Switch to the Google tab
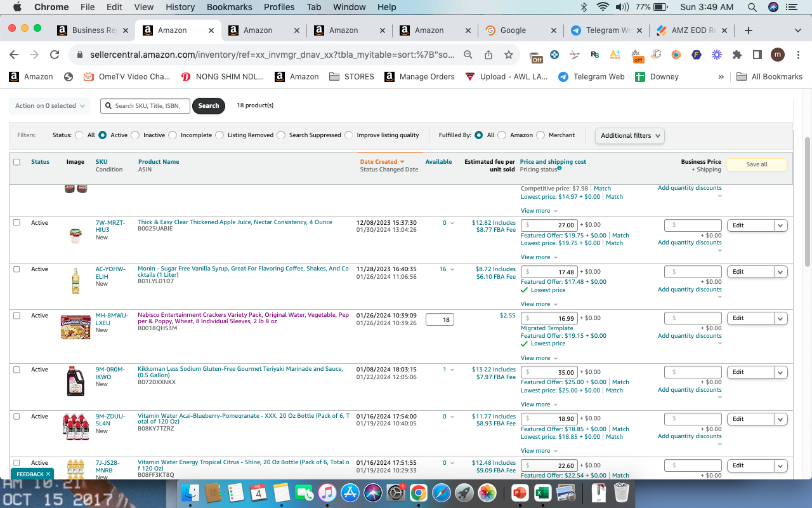Image resolution: width=812 pixels, height=508 pixels. click(520, 30)
